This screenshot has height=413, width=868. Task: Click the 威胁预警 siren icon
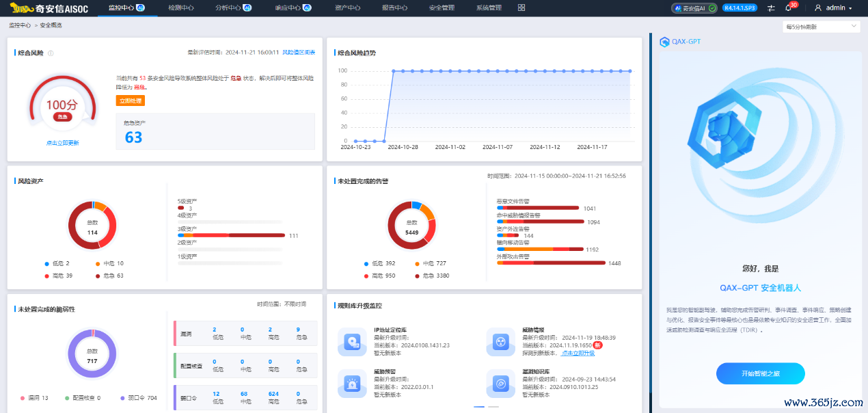coord(353,383)
